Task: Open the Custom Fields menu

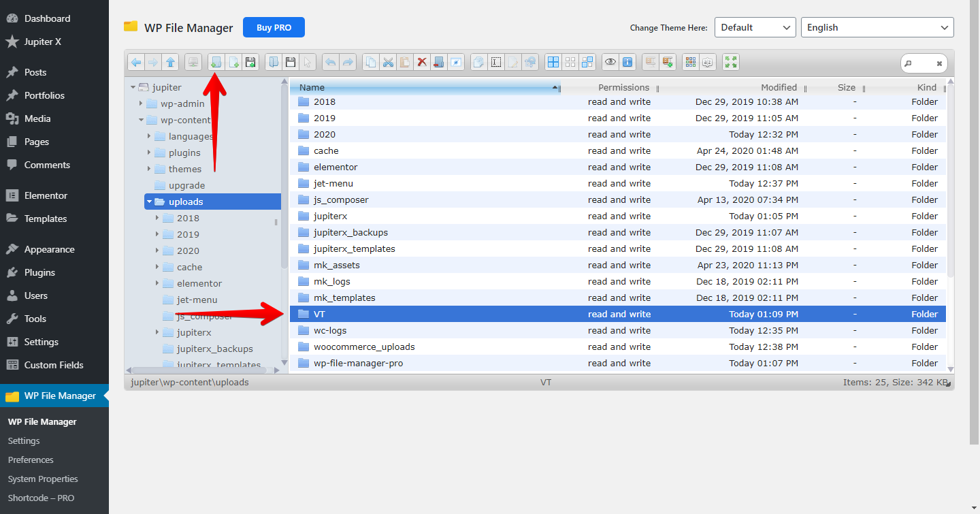Action: [54, 365]
